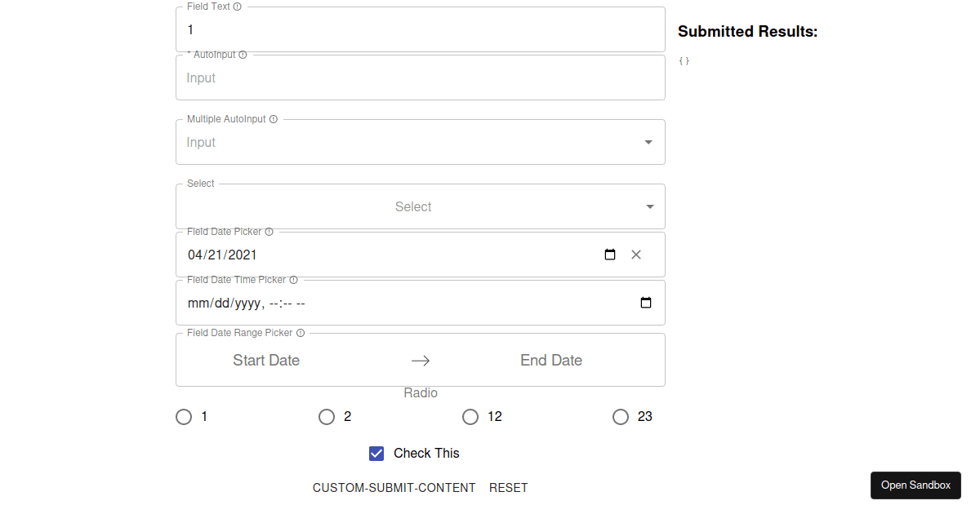Viewport: 980px width, 514px height.
Task: Click the Field Date Picker info icon
Action: click(x=269, y=231)
